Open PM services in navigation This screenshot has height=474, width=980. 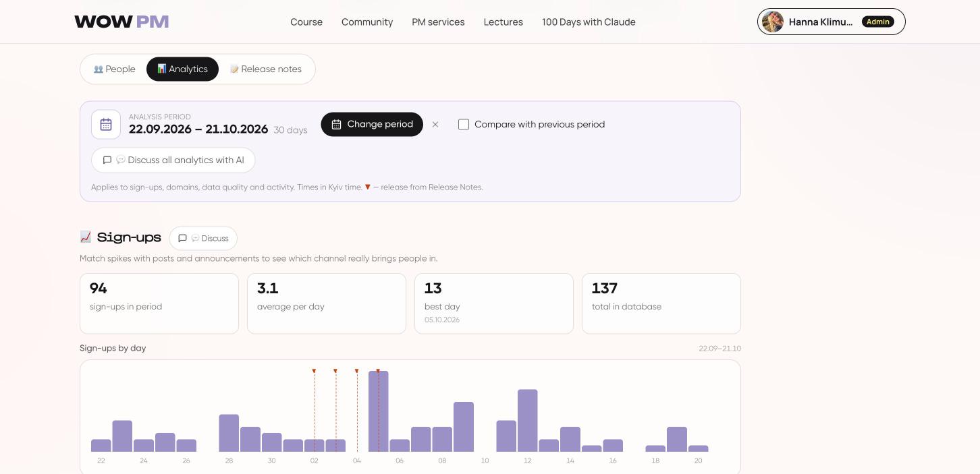click(438, 22)
